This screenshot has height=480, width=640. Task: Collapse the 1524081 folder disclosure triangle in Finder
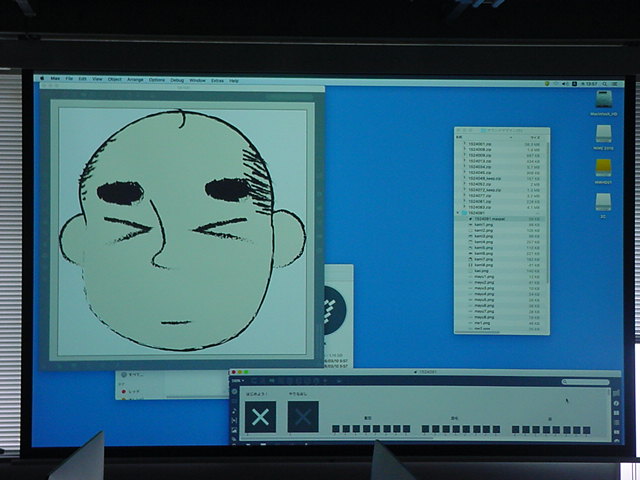point(458,213)
